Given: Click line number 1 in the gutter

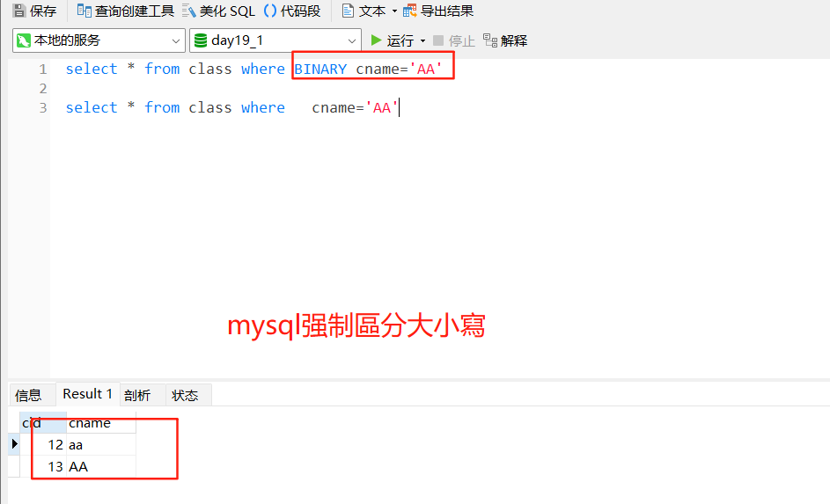Looking at the screenshot, I should point(43,69).
